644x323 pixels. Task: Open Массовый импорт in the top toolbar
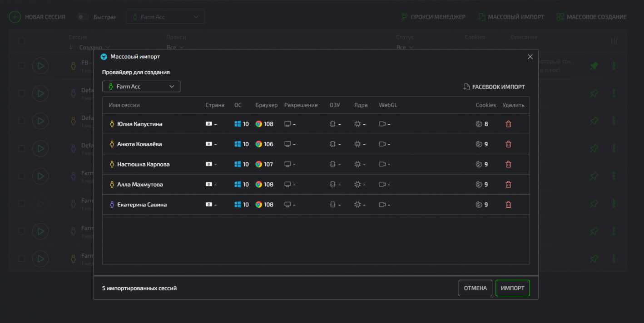tap(511, 17)
